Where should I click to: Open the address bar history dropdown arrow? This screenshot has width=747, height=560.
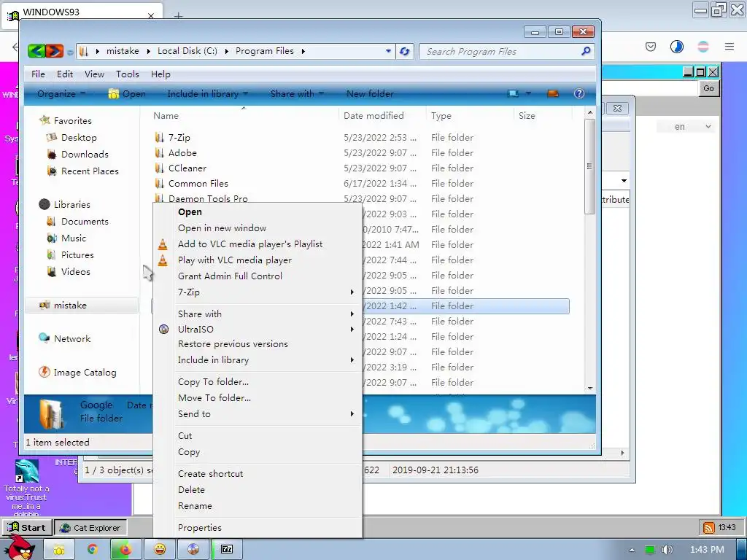coord(388,51)
